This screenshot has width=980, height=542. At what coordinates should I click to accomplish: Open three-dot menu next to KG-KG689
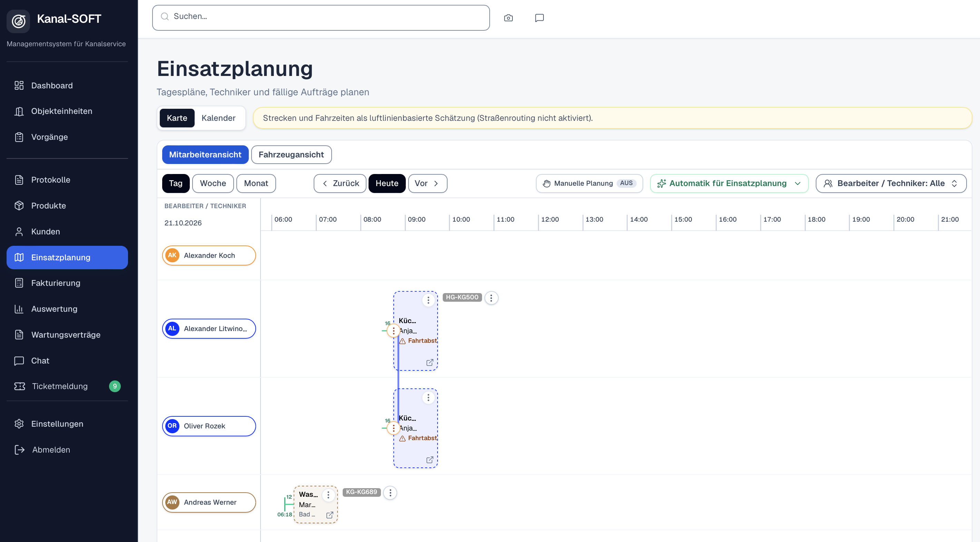click(x=390, y=493)
